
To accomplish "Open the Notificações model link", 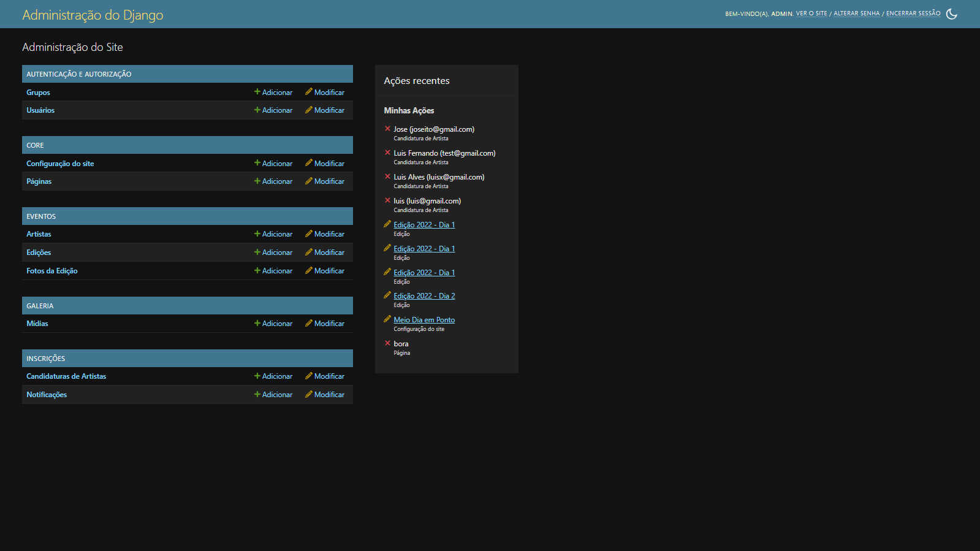I will [47, 395].
